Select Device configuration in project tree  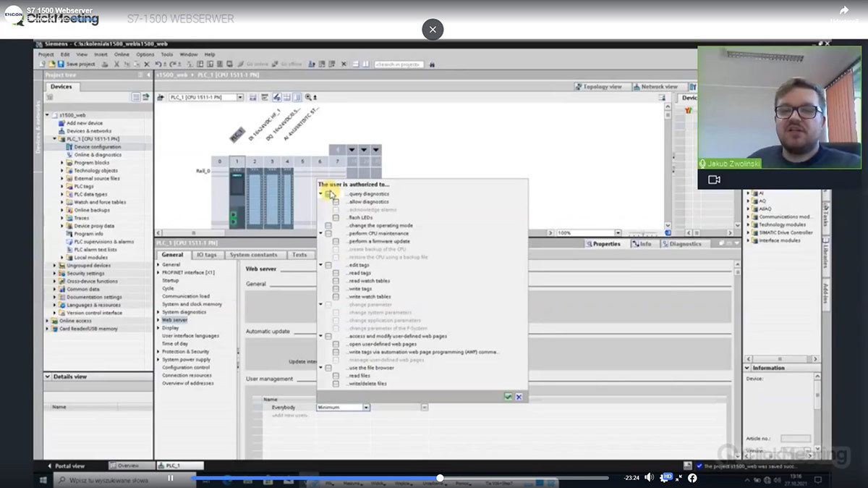(97, 147)
